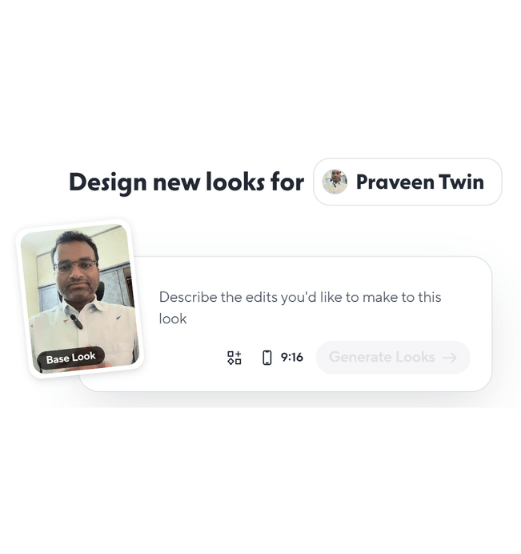Viewport: 521px width, 554px height.
Task: Focus the describe edits text field
Action: [300, 308]
